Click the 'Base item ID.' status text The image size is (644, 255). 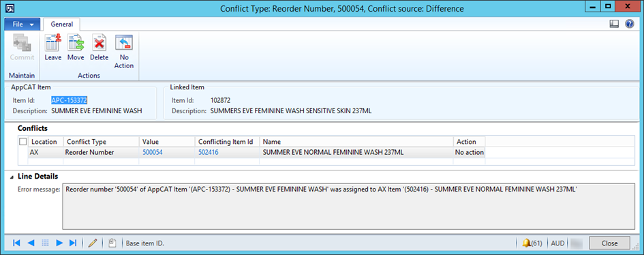pos(144,243)
